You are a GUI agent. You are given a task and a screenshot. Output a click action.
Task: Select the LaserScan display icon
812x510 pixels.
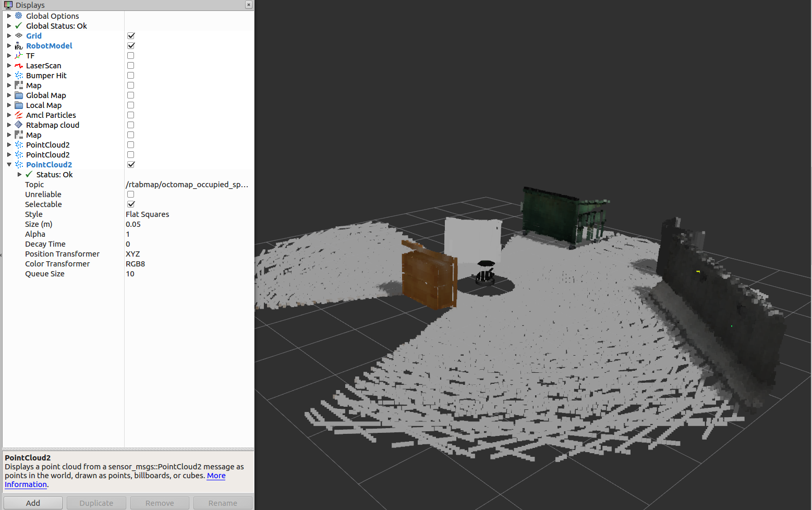pos(18,65)
